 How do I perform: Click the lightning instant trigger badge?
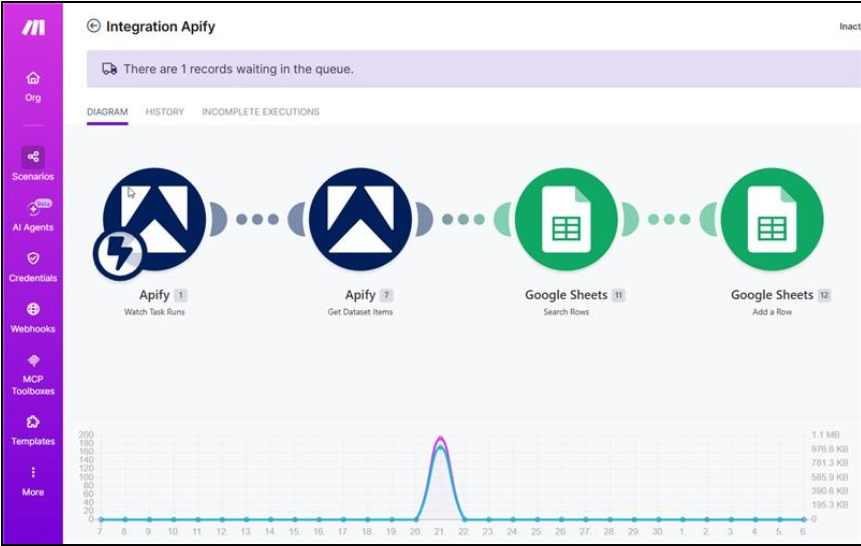tap(119, 254)
